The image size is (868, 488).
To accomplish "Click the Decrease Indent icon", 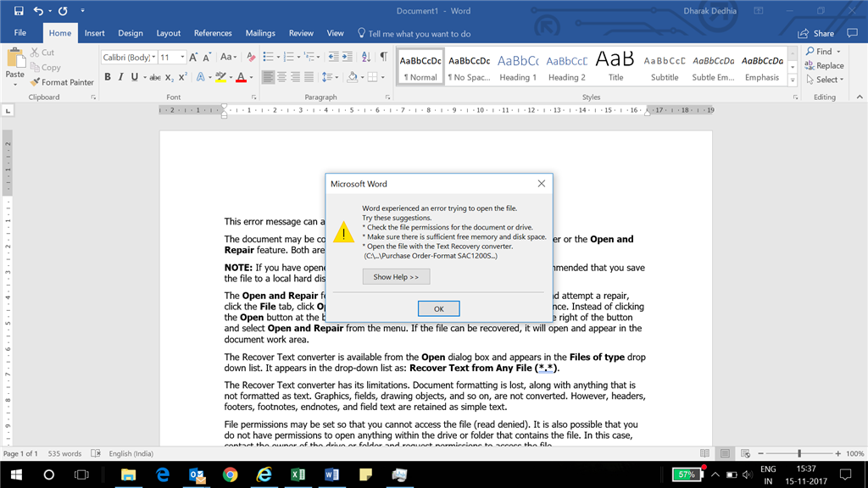I will click(x=333, y=57).
